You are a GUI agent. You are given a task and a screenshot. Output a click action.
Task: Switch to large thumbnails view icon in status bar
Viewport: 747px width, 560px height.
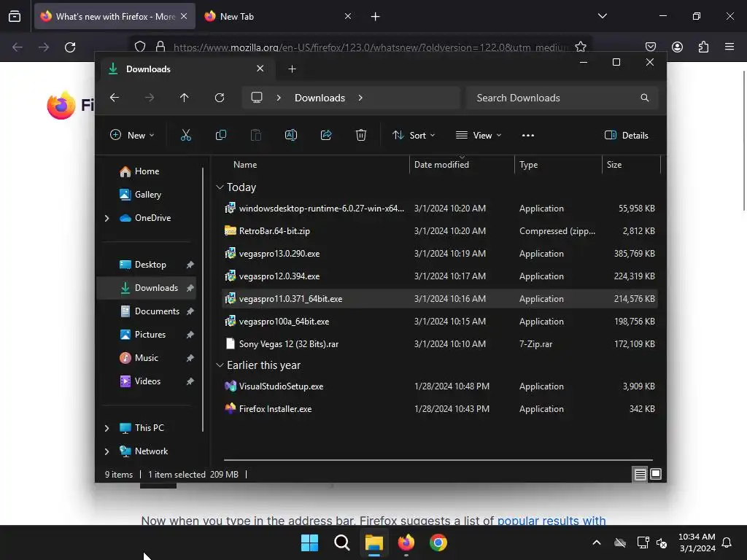656,474
